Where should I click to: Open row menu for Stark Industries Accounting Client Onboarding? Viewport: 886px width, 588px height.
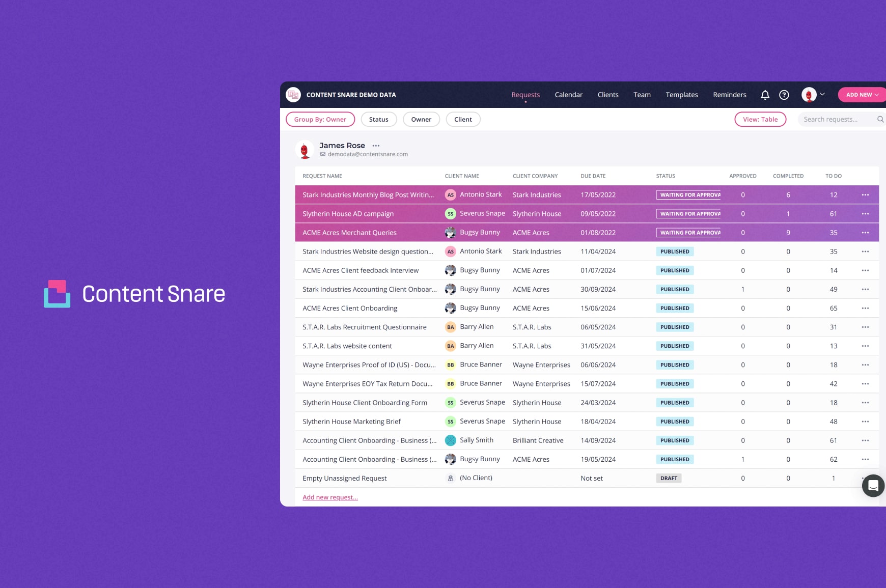865,289
